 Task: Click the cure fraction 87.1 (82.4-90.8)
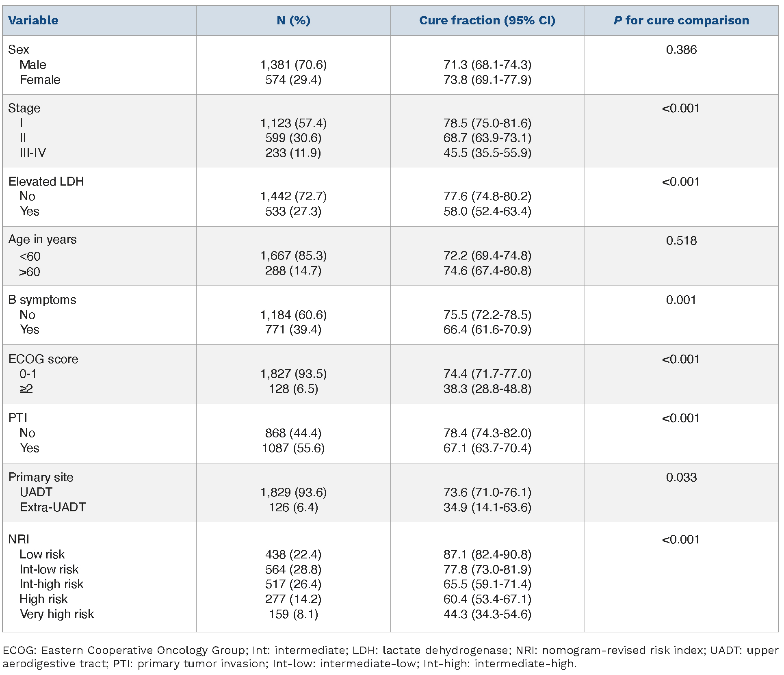[x=487, y=554]
